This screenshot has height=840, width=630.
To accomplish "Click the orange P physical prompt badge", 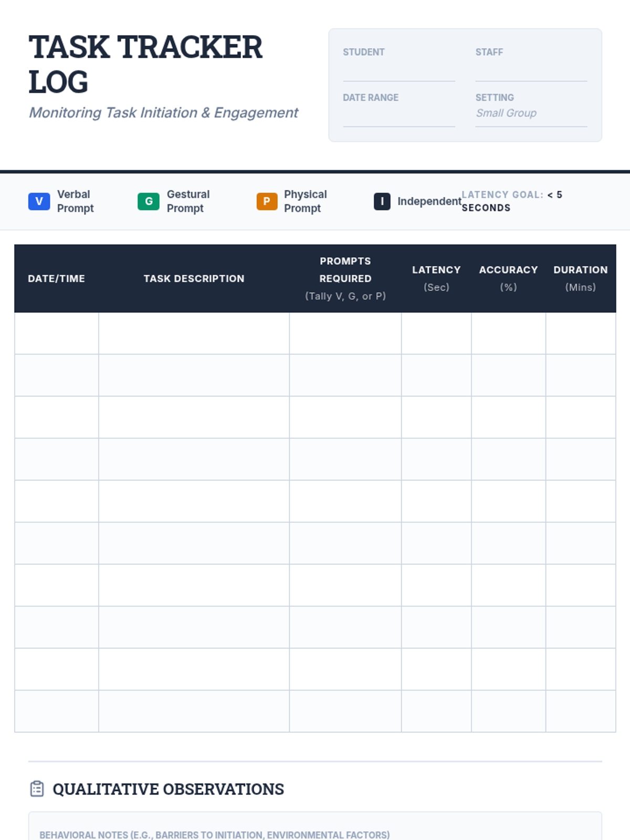I will point(267,201).
